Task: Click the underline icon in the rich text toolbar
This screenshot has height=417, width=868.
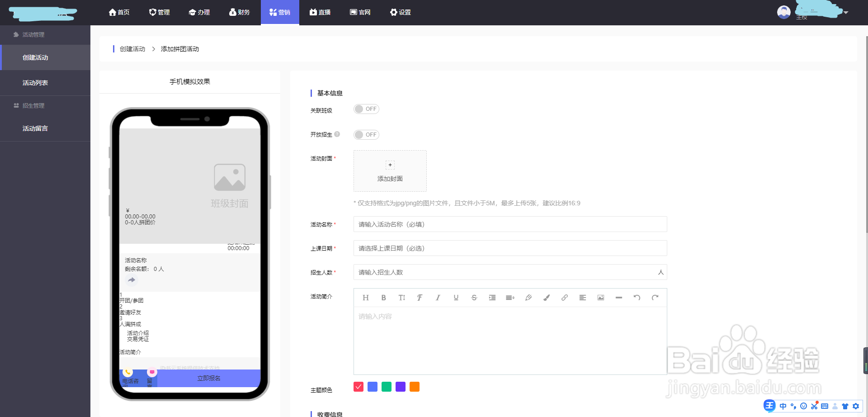Action: [456, 297]
